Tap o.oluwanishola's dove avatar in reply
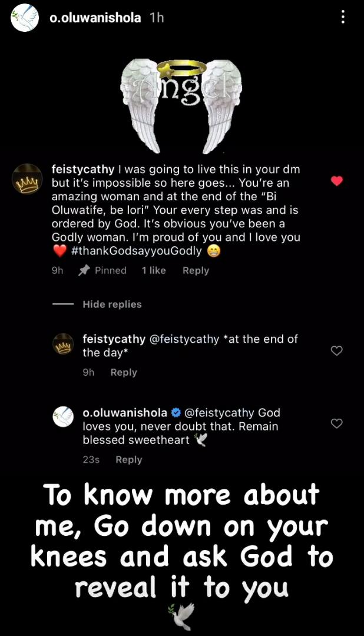 pyautogui.click(x=63, y=417)
